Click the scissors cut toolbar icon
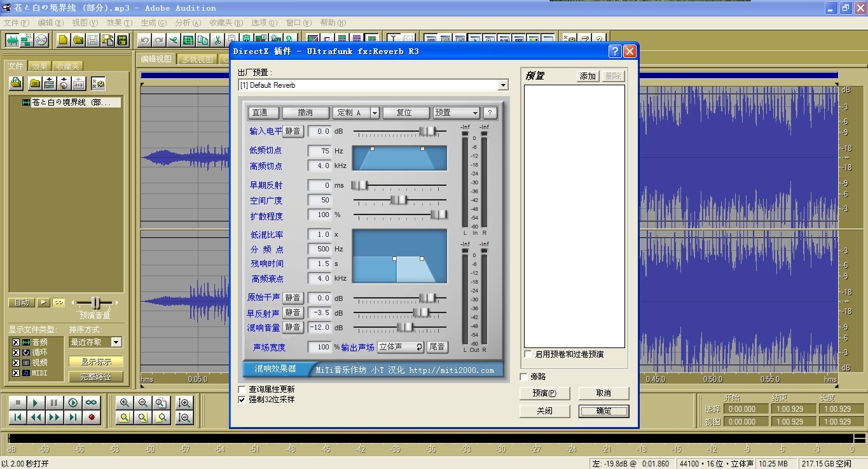 [x=217, y=40]
